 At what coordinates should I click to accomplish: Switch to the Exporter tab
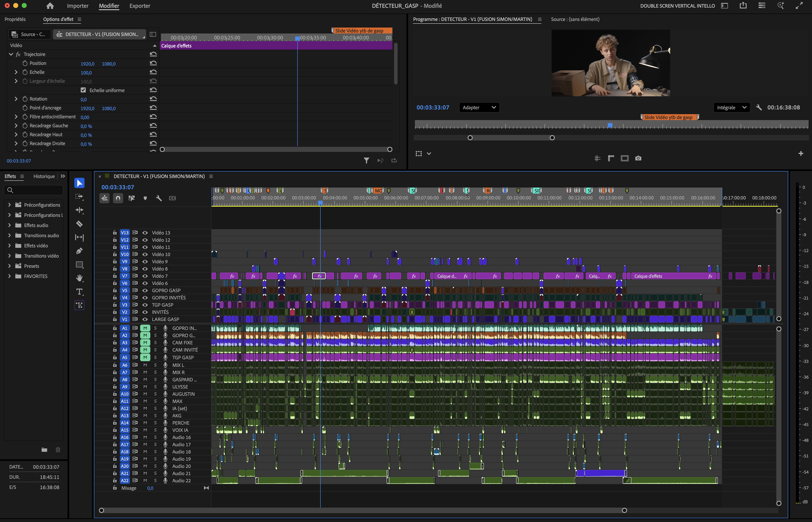click(x=140, y=6)
